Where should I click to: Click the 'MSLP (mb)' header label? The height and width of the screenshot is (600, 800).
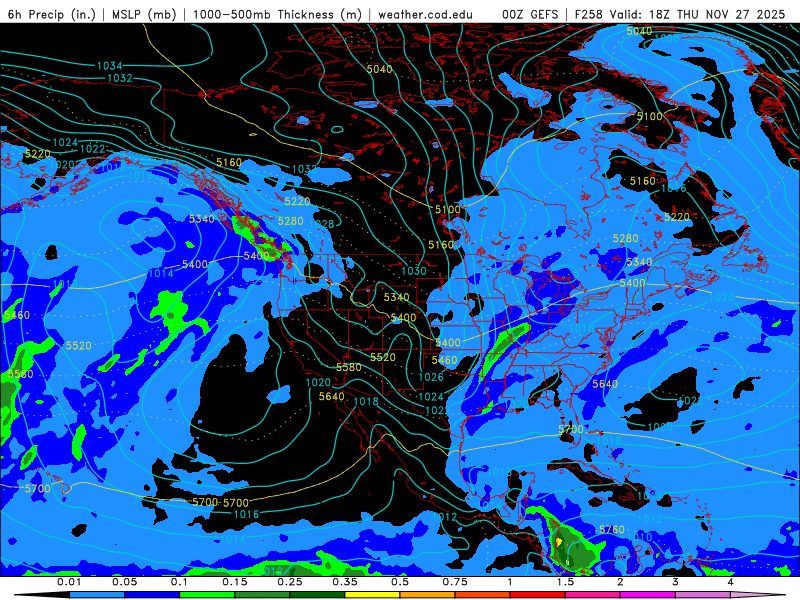(144, 14)
